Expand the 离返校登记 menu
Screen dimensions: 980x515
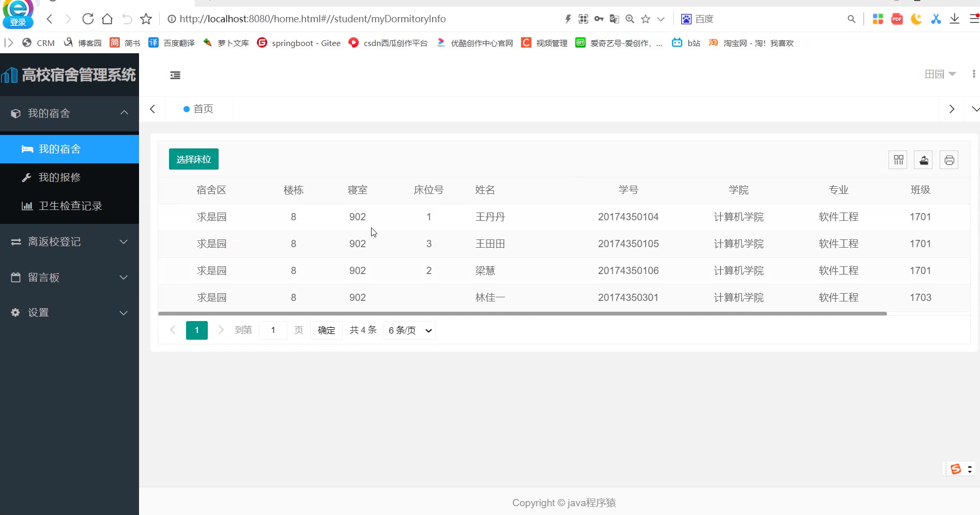tap(69, 242)
